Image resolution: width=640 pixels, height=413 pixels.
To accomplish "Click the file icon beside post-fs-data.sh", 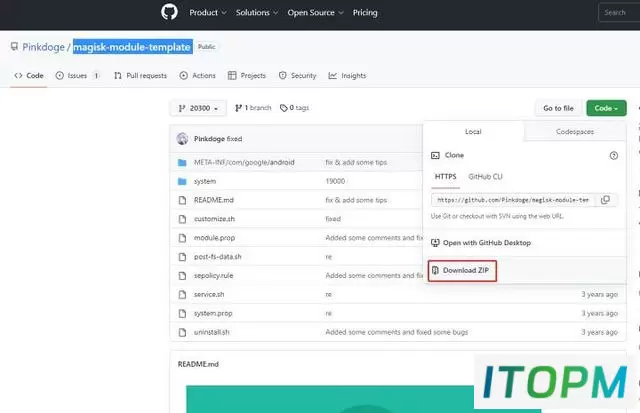I will click(182, 257).
